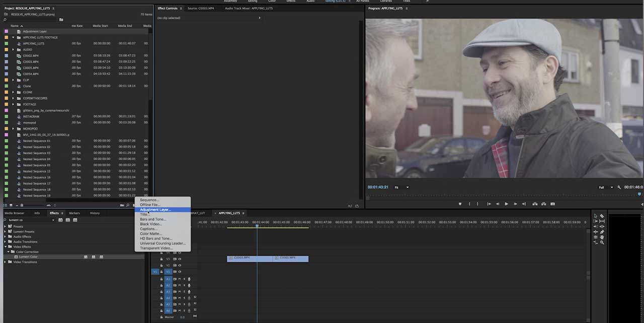Click Go to In point button

489,204
